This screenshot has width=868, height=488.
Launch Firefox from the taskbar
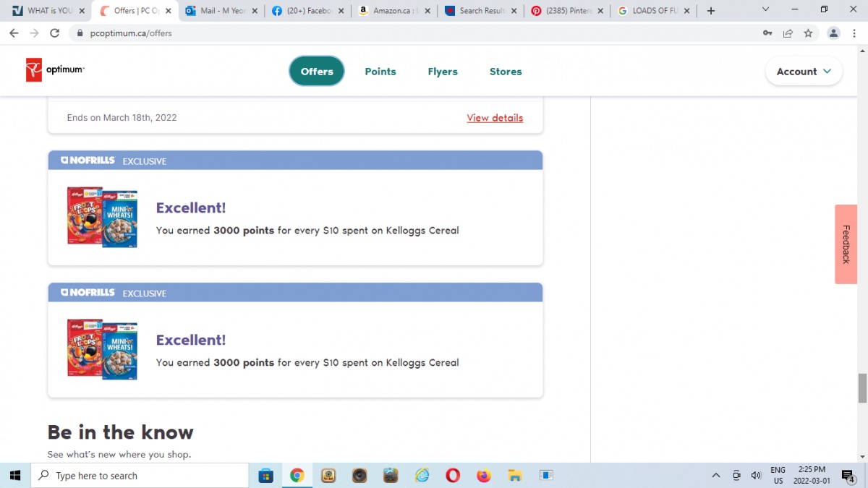click(x=484, y=475)
